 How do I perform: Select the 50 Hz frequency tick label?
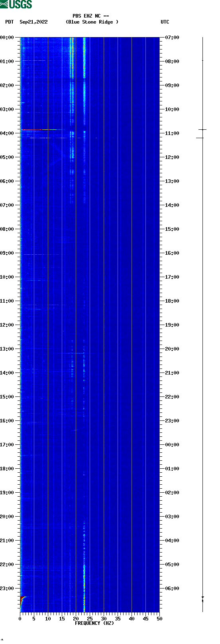click(x=159, y=619)
